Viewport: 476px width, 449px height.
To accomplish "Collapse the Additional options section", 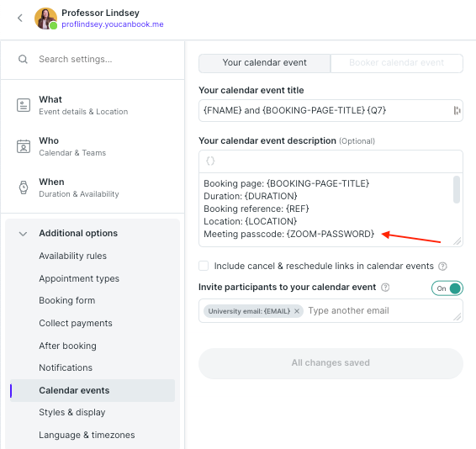I will click(23, 234).
